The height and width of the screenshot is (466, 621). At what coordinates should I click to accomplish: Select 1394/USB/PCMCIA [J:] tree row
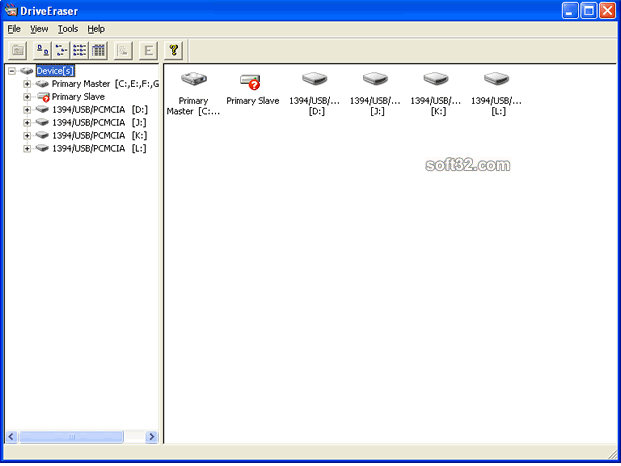point(99,123)
